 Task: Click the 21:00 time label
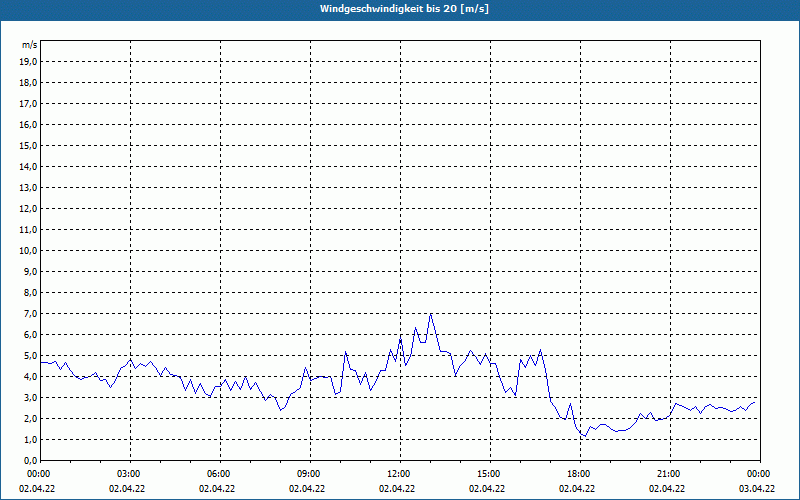(670, 474)
